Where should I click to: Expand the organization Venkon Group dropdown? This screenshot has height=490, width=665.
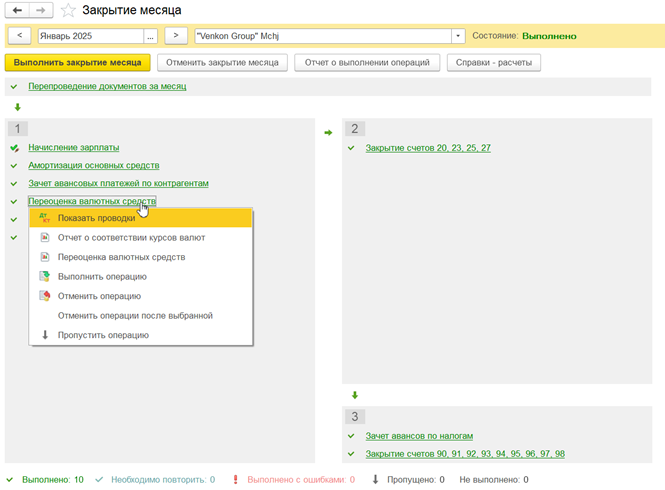[458, 36]
